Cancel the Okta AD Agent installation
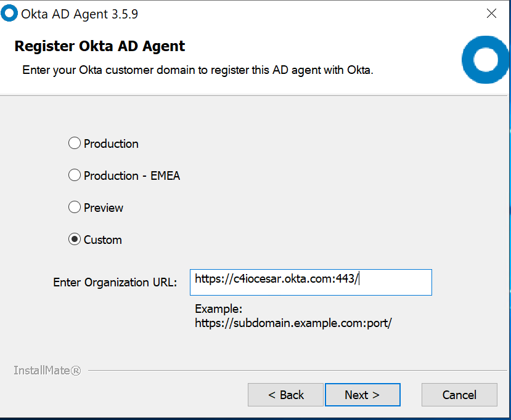The width and height of the screenshot is (511, 420). [459, 395]
